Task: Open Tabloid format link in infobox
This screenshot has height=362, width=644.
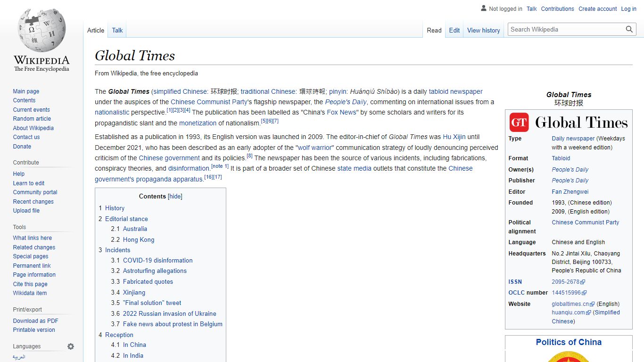Action: (x=561, y=158)
